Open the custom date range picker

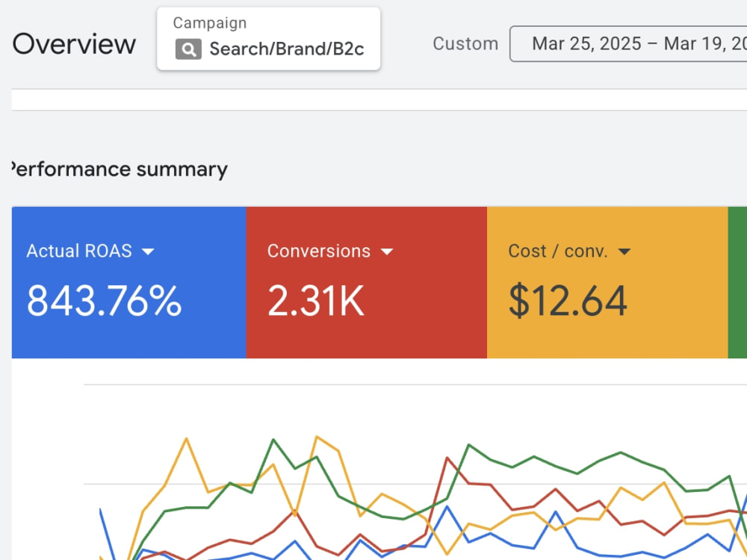point(628,44)
